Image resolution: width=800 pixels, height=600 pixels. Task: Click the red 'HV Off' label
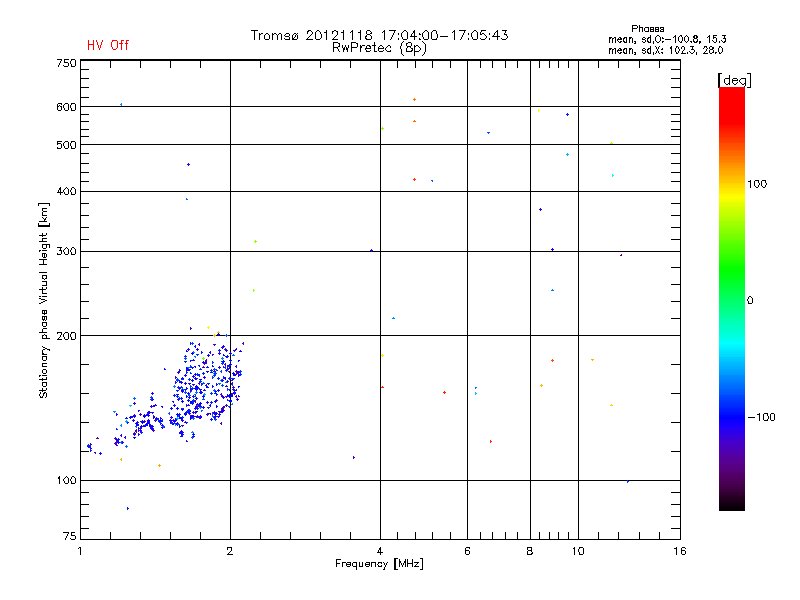click(x=108, y=45)
